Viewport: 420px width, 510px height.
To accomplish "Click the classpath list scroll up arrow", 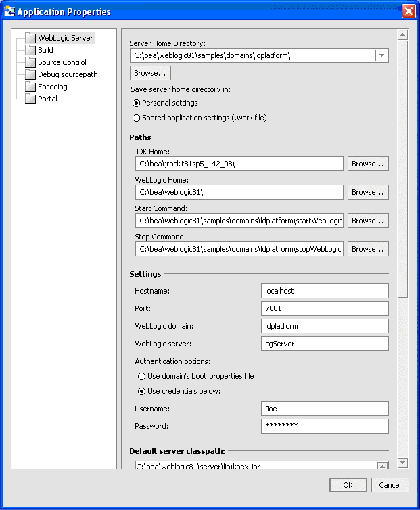I will [383, 466].
